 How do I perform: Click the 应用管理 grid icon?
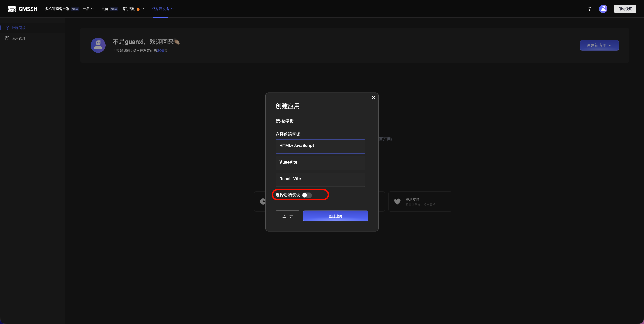click(7, 38)
